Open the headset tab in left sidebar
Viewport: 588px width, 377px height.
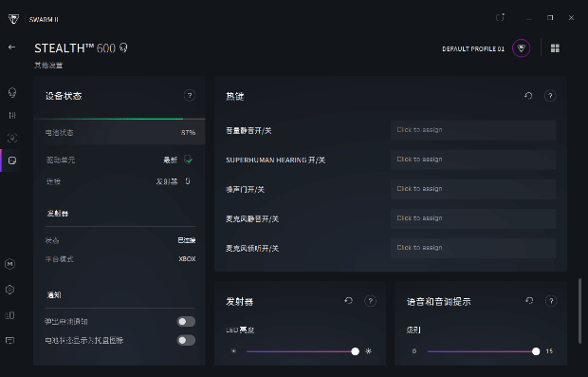click(12, 92)
